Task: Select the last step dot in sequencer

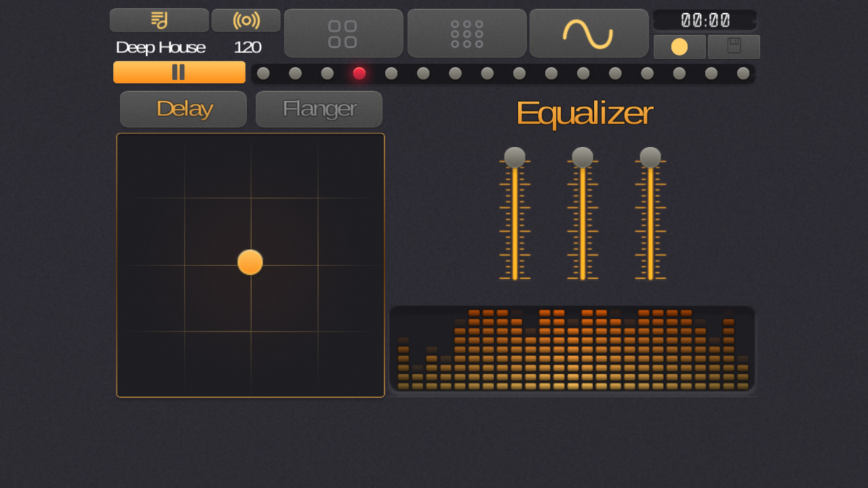Action: [x=743, y=73]
